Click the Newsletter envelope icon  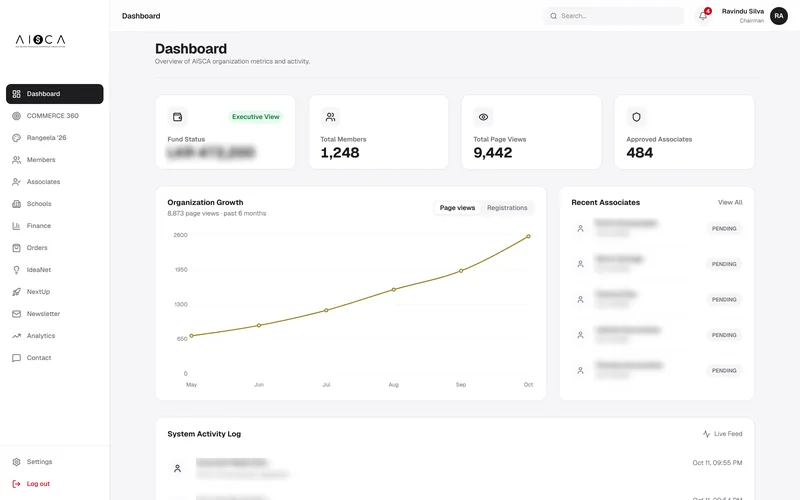16,314
